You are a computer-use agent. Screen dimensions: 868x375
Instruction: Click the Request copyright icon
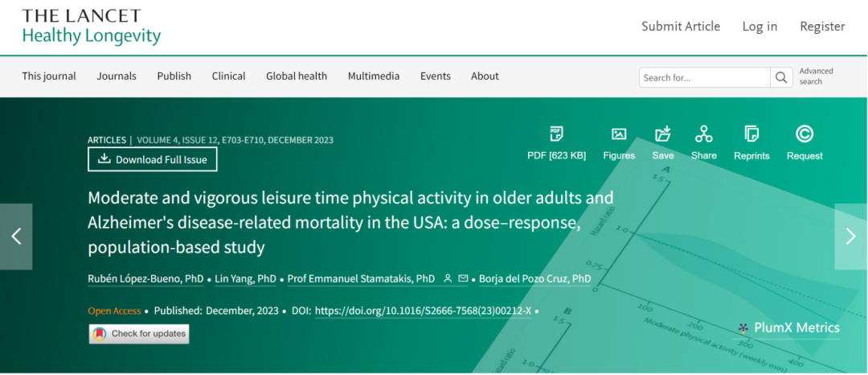pos(805,134)
